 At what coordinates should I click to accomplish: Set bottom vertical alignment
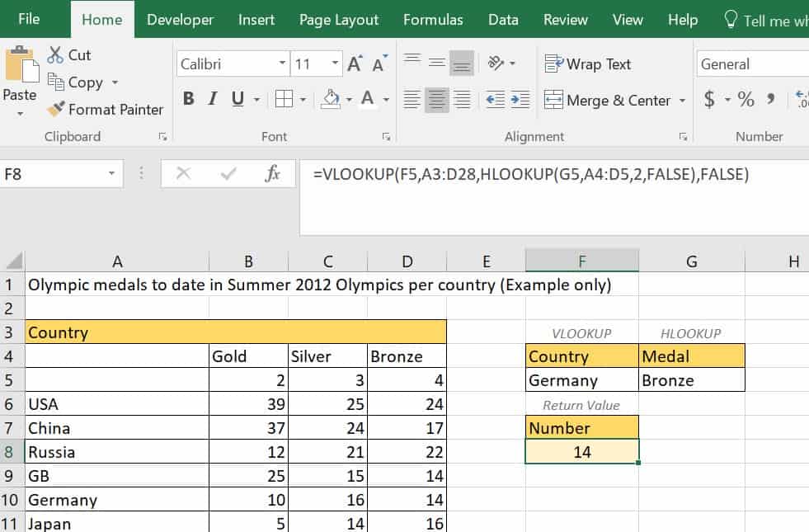click(x=462, y=63)
